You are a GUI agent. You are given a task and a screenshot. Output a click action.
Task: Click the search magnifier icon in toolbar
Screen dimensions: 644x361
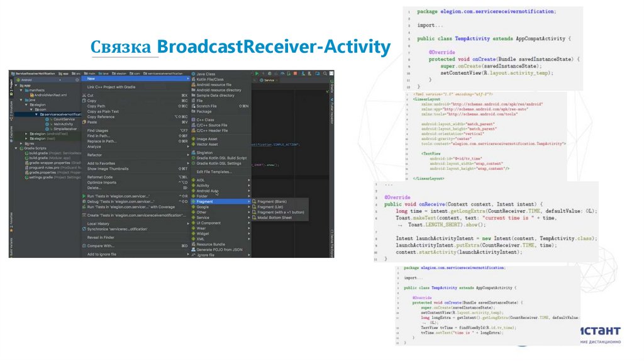325,74
